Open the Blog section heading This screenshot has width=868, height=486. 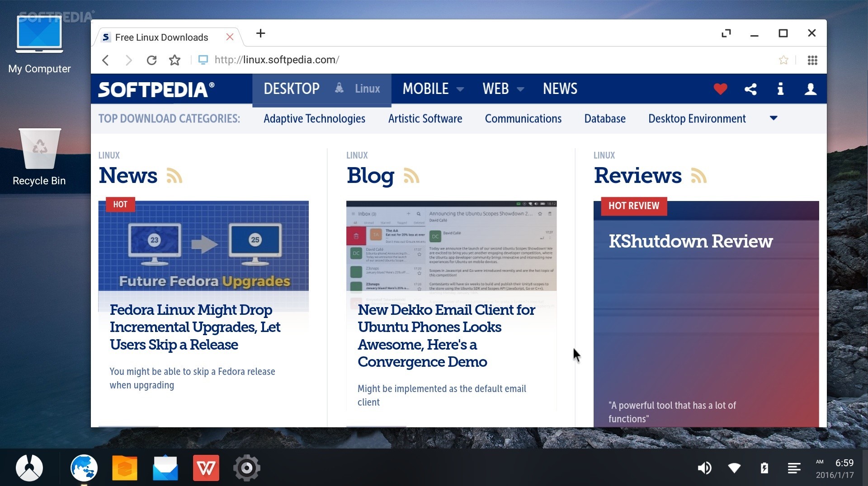370,176
